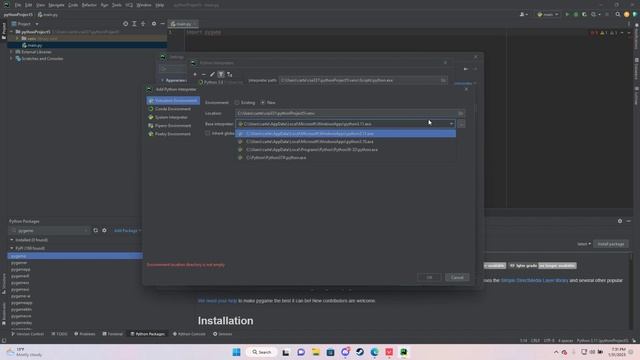The height and width of the screenshot is (360, 640).
Task: Open the View menu
Action: click(40, 5)
